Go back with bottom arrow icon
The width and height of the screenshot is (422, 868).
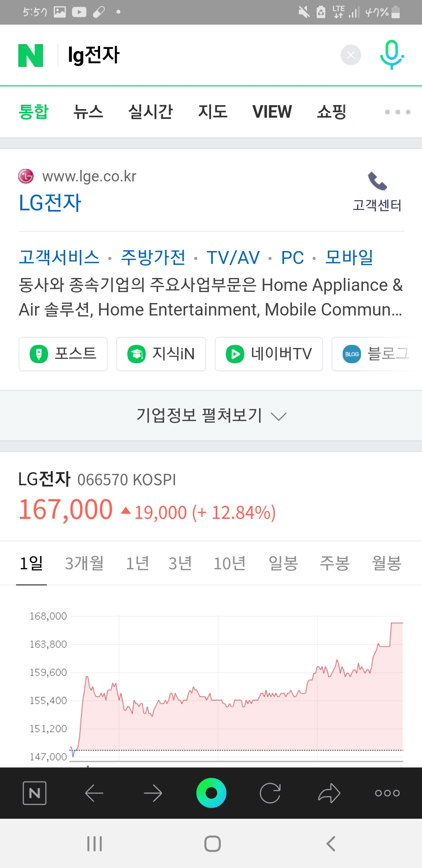pyautogui.click(x=94, y=793)
